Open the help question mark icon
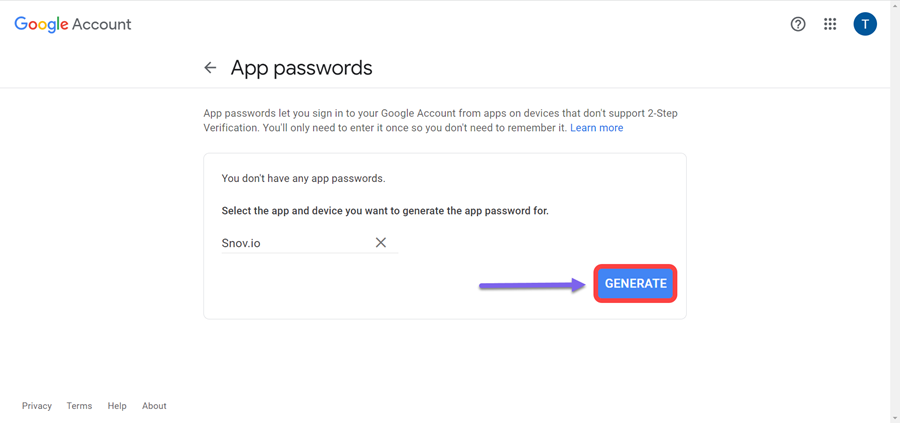The image size is (900, 423). [798, 24]
